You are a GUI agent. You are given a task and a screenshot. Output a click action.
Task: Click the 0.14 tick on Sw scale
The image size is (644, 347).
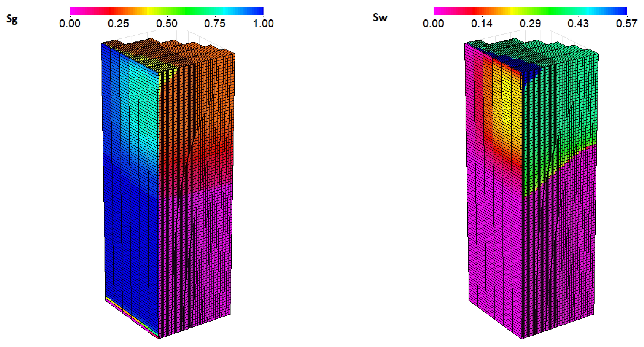482,23
